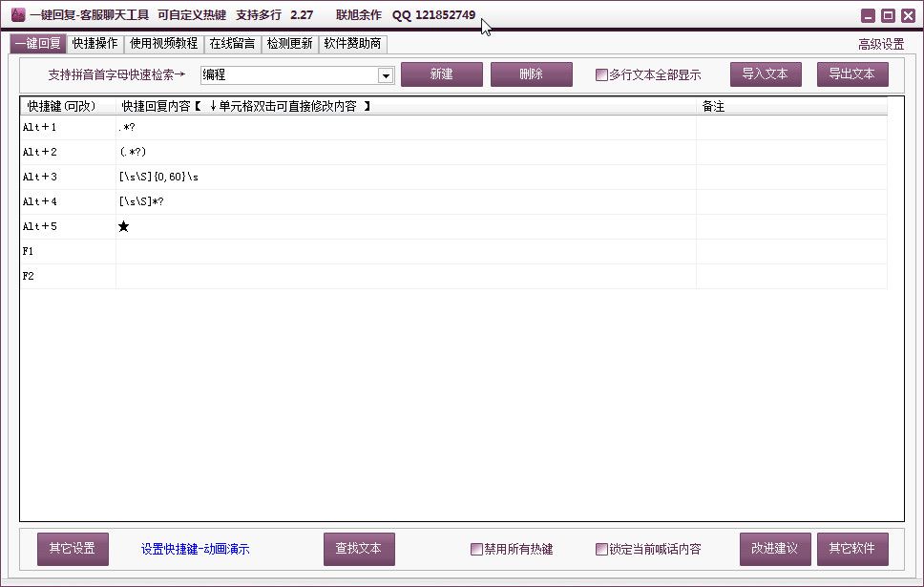Click the 其它软件 button
This screenshot has height=587, width=924.
852,549
